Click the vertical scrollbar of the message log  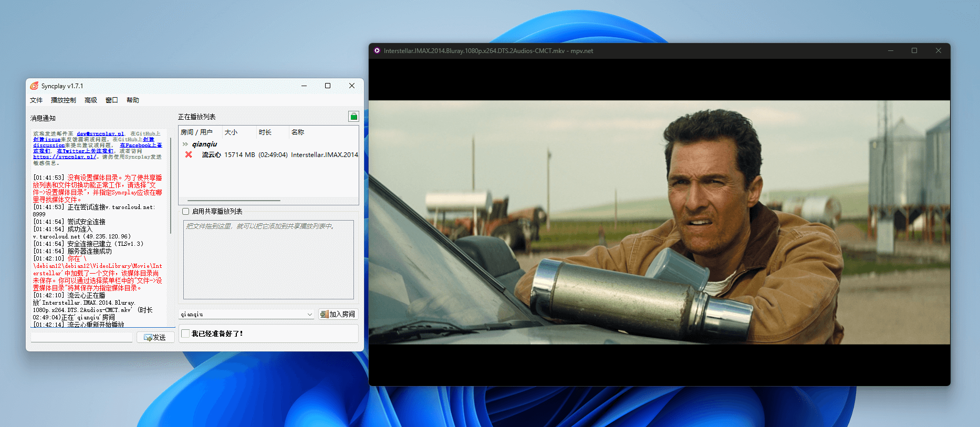click(171, 186)
